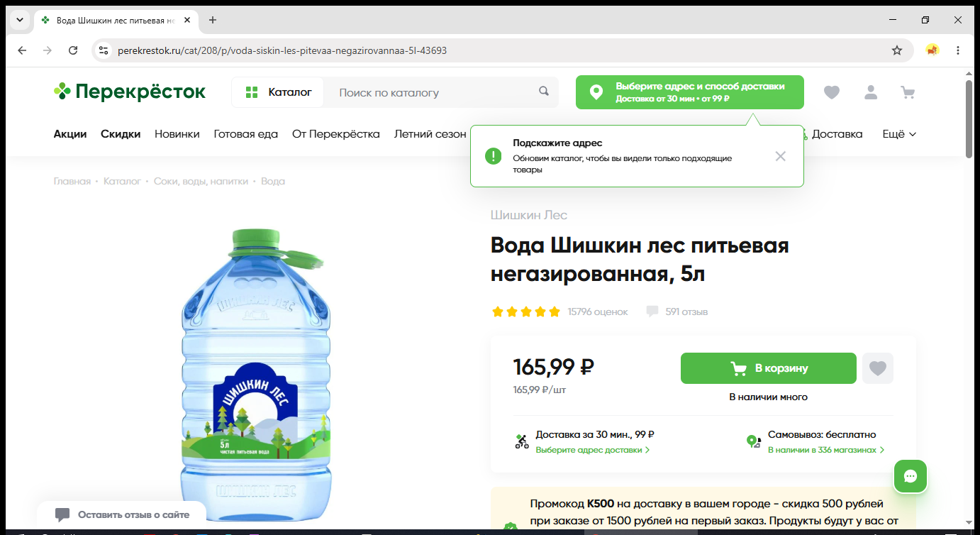Image resolution: width=980 pixels, height=535 pixels.
Task: View site information in the address bar
Action: (x=104, y=50)
